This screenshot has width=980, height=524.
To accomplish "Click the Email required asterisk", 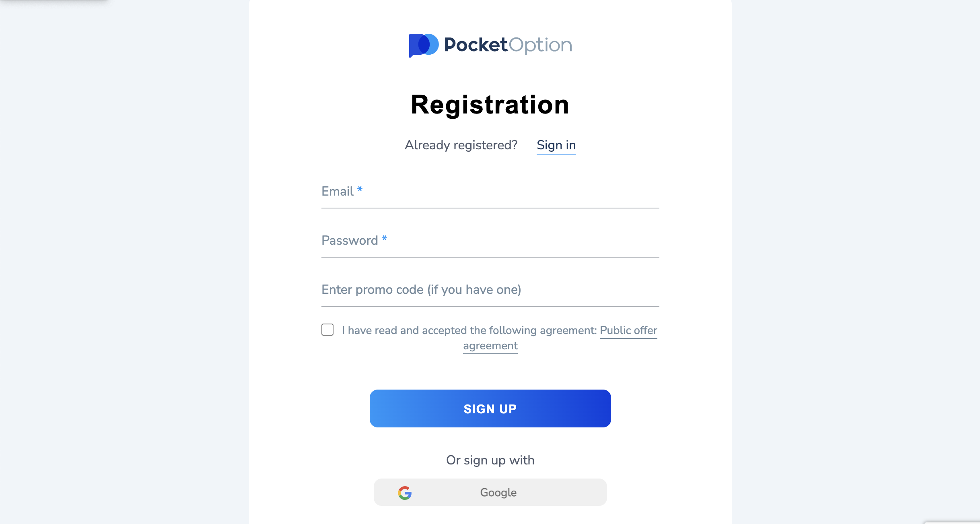I will point(360,189).
